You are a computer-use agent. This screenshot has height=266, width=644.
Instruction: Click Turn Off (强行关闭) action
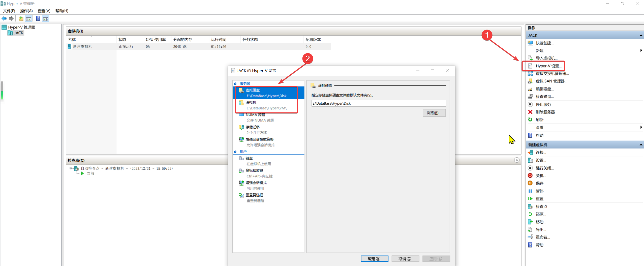point(544,168)
